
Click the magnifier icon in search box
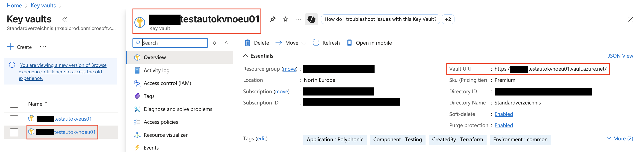[137, 43]
